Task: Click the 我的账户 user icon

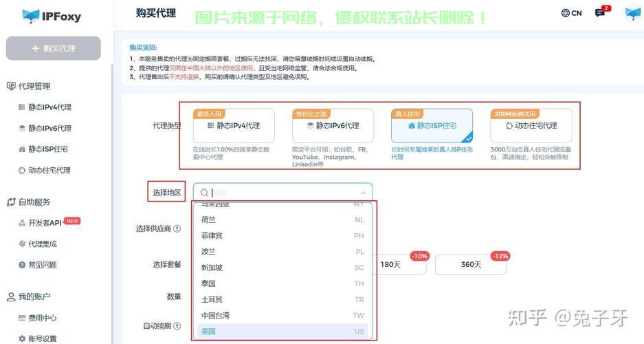Action: tap(11, 297)
